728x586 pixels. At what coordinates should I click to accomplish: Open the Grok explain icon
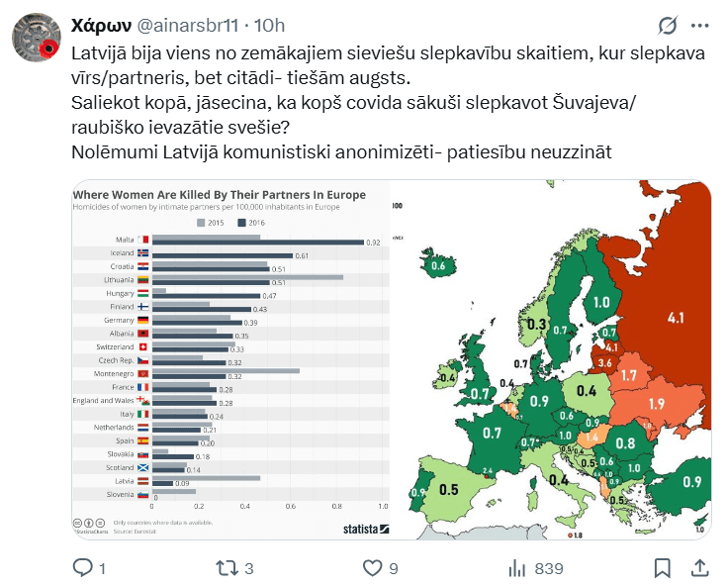pyautogui.click(x=668, y=25)
